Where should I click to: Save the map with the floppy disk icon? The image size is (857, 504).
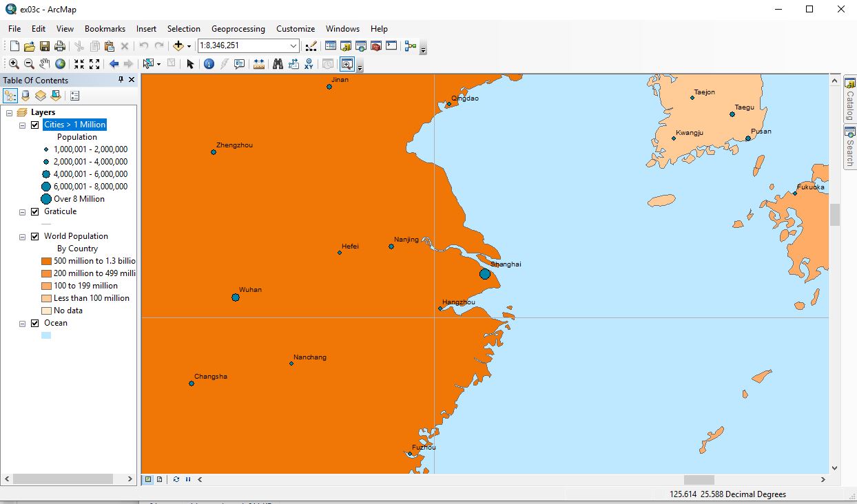[44, 46]
